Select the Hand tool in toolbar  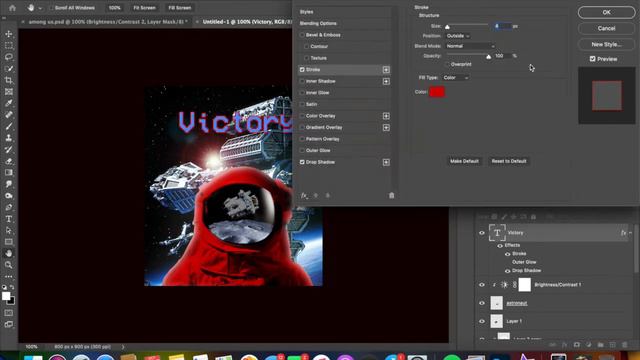click(9, 253)
